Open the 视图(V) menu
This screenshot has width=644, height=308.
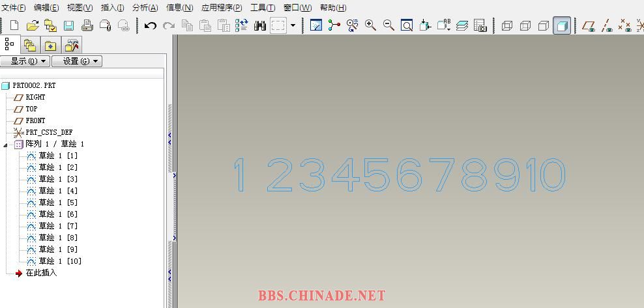coord(80,8)
